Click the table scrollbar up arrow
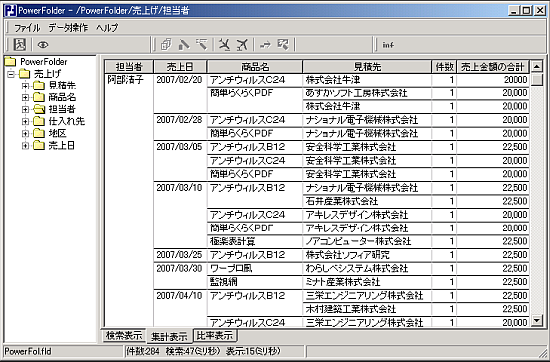Image resolution: width=550 pixels, height=362 pixels. 537,66
